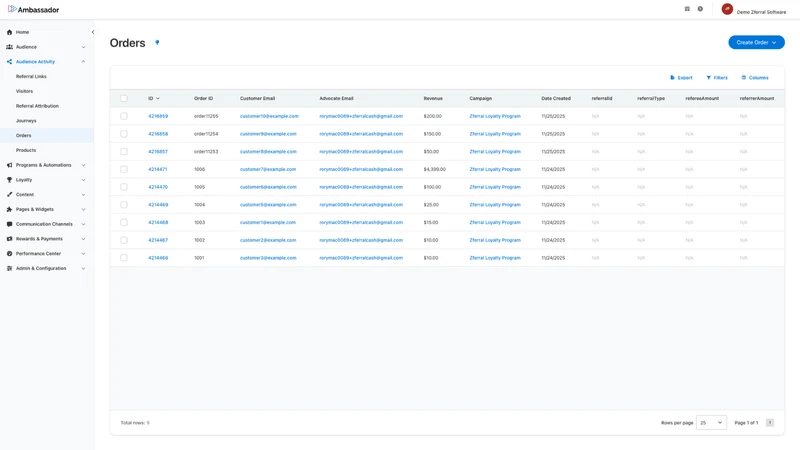Toggle the select-all checkbox in table header
This screenshot has width=800, height=450.
pyautogui.click(x=124, y=98)
